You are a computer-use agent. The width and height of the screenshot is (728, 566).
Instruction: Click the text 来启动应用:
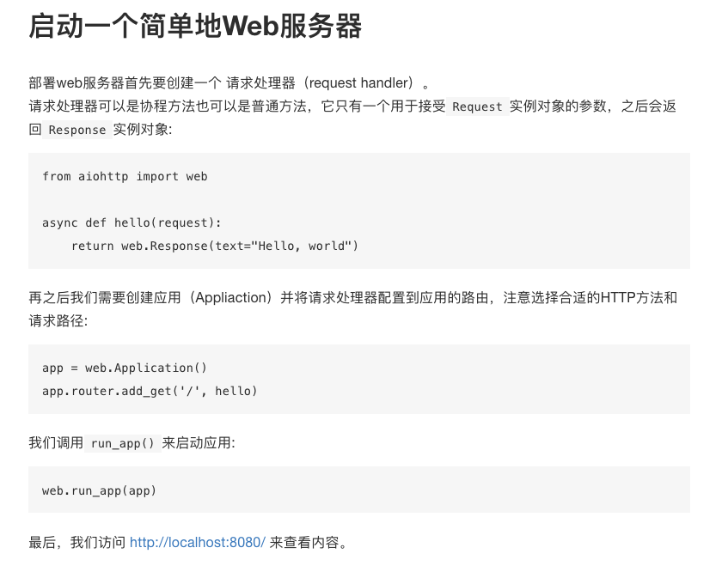[199, 443]
